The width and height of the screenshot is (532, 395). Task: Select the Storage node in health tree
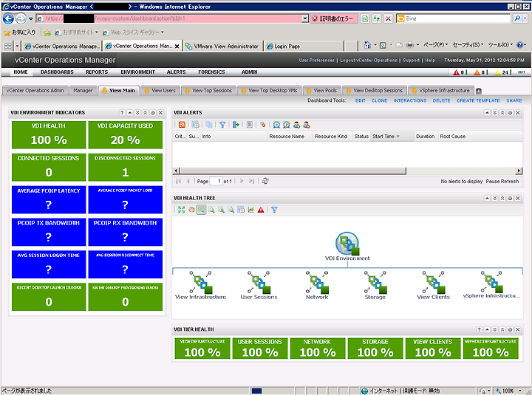point(375,285)
